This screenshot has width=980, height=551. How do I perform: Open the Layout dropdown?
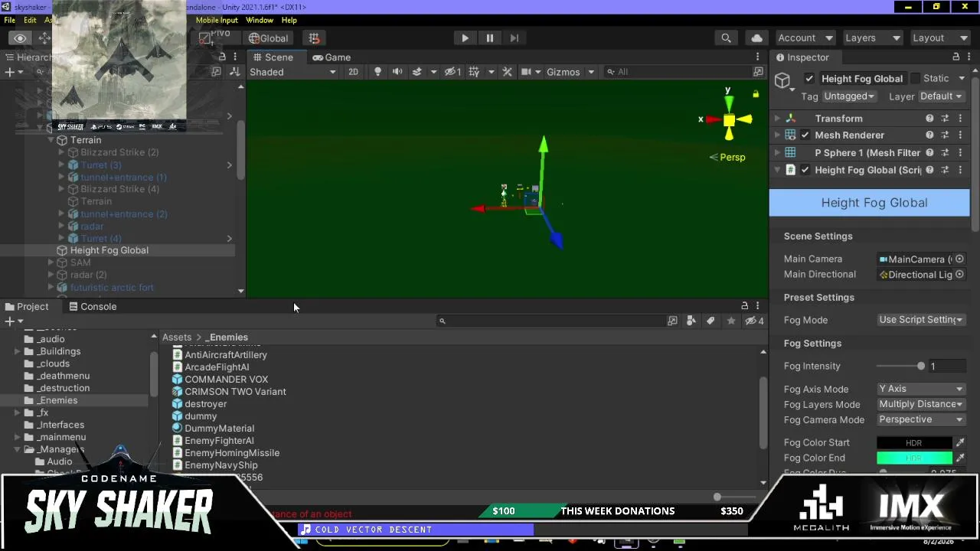point(940,38)
